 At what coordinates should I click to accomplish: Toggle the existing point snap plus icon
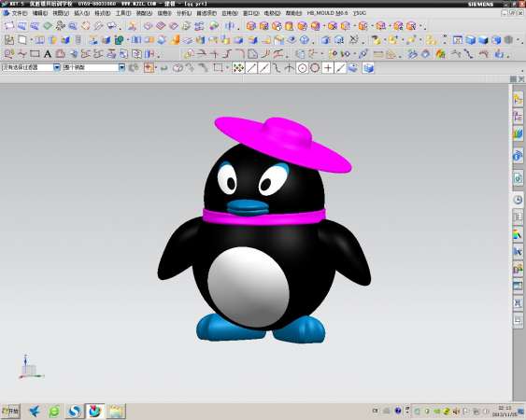(x=328, y=68)
